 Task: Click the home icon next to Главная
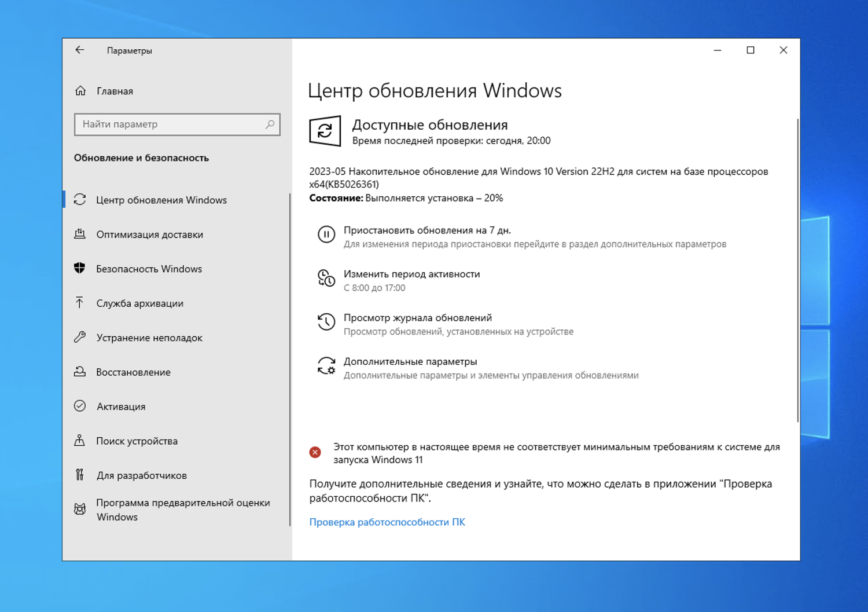(80, 91)
